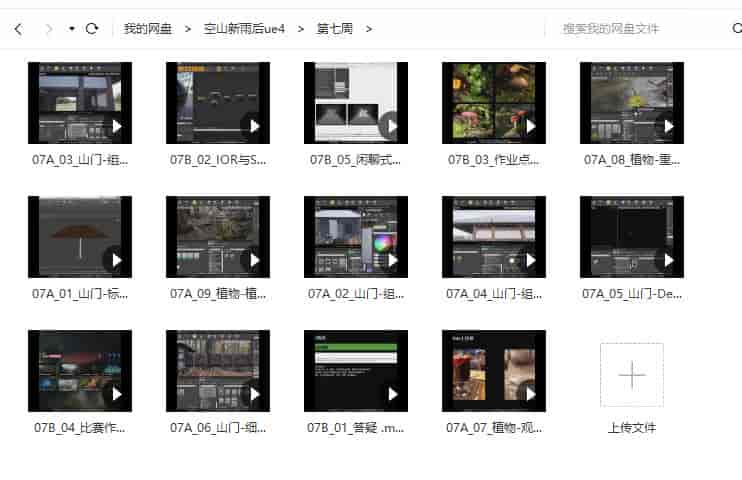Select file name 07B_03_作业点...
This screenshot has width=742, height=480.
[x=494, y=160]
